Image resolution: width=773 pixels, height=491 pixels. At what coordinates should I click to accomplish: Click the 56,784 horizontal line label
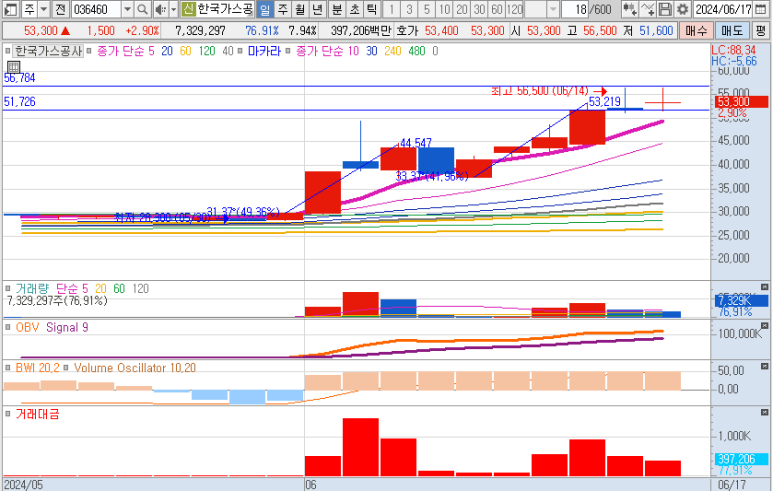coord(19,77)
